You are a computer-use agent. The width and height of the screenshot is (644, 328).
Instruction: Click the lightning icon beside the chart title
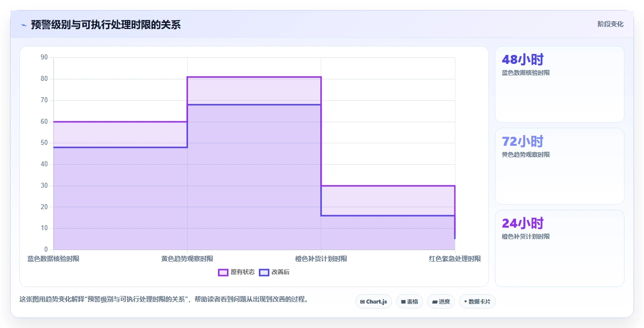click(x=23, y=24)
